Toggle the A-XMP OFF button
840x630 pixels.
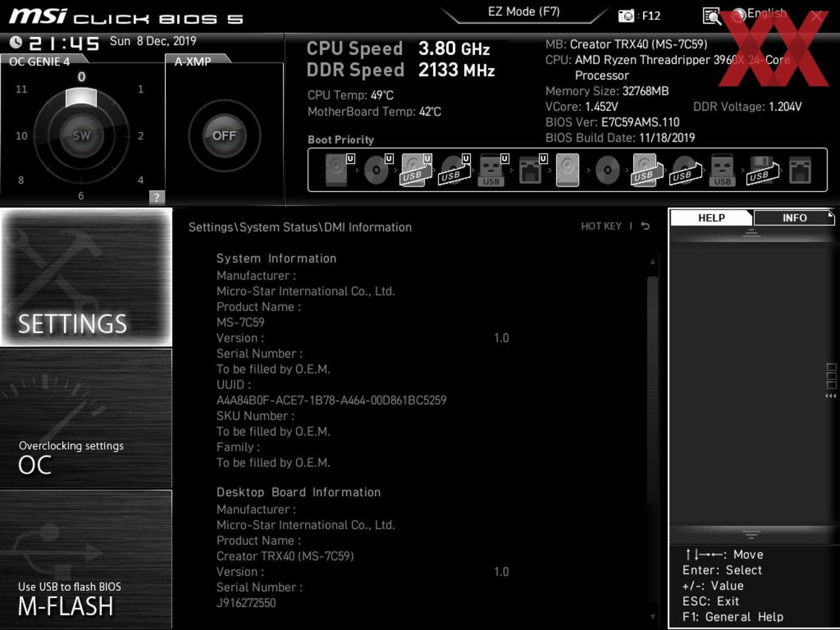[224, 135]
